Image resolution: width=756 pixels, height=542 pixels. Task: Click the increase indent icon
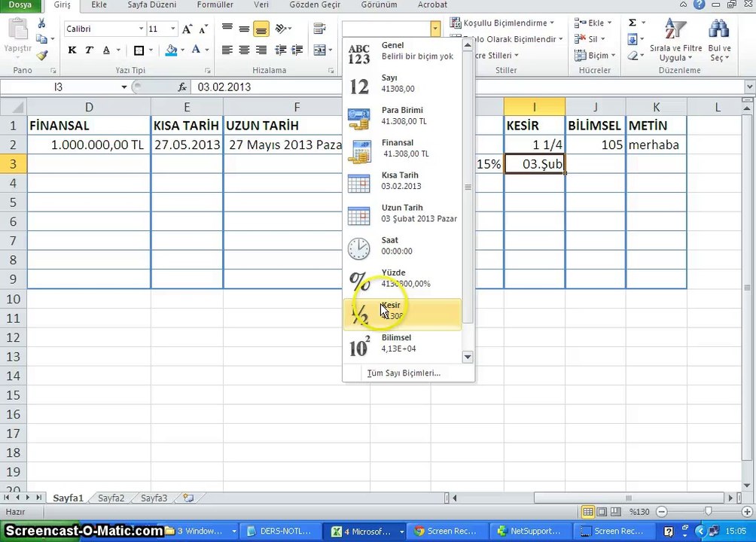click(297, 50)
